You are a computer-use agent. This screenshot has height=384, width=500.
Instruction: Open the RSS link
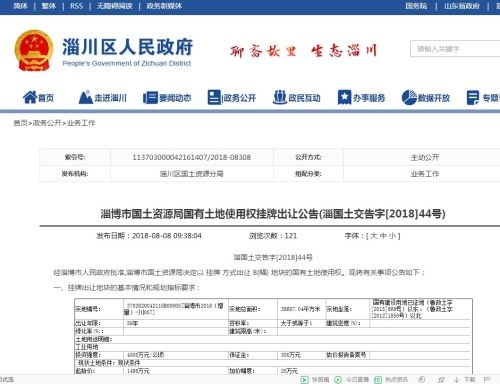(x=76, y=6)
